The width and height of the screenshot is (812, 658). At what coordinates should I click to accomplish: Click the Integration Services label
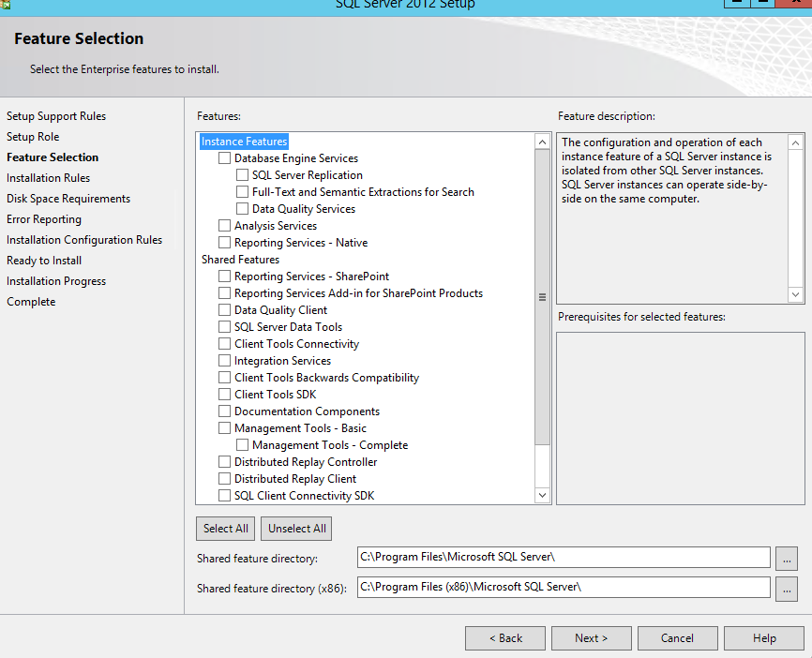click(283, 360)
